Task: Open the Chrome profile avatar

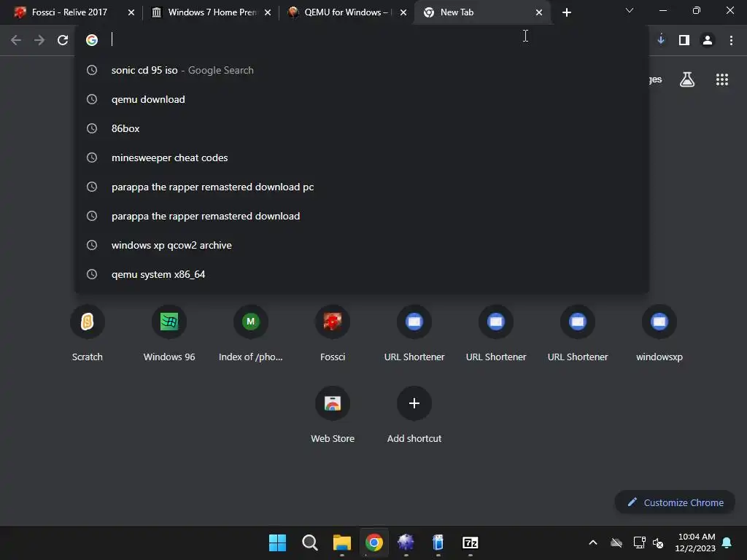Action: pyautogui.click(x=708, y=40)
